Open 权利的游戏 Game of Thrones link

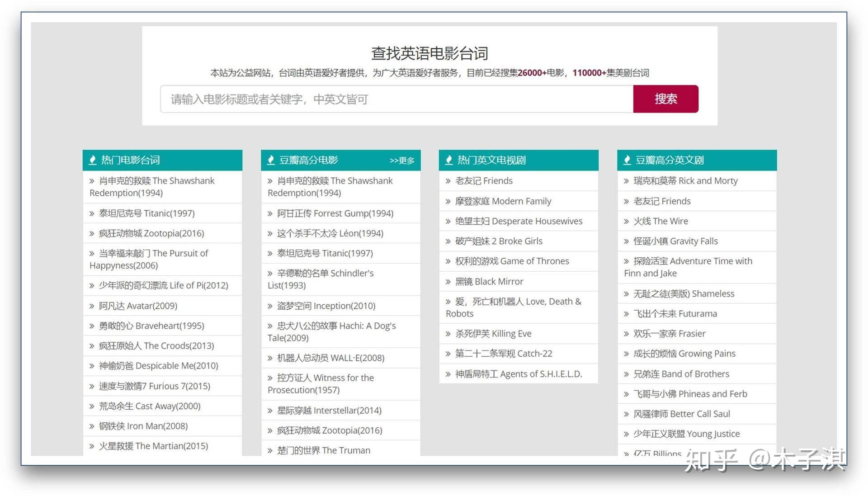tap(512, 261)
